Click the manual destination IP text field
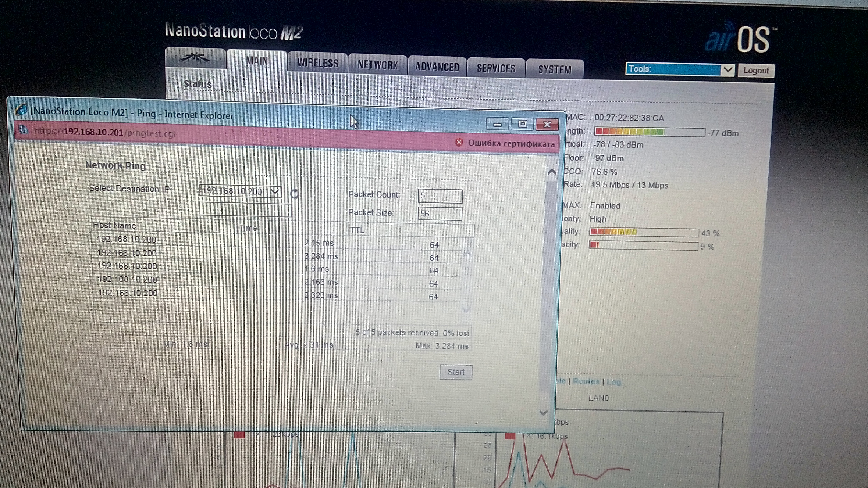Image resolution: width=868 pixels, height=488 pixels. [x=245, y=209]
